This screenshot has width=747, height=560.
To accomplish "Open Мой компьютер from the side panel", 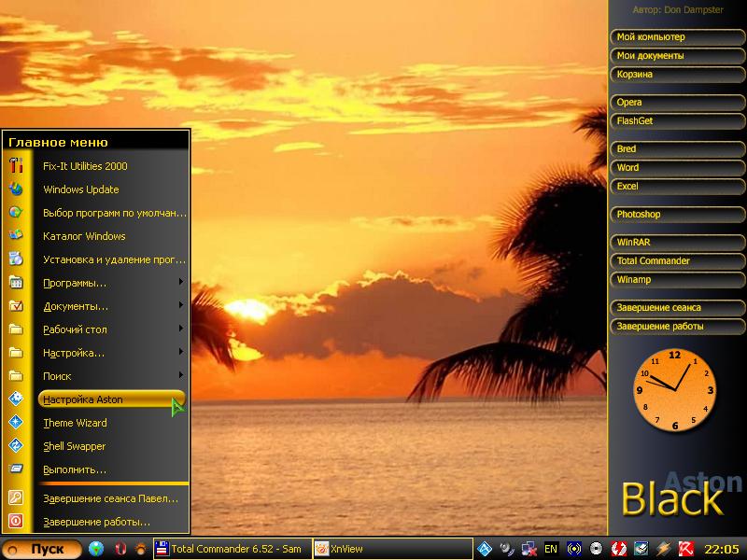I will click(678, 36).
